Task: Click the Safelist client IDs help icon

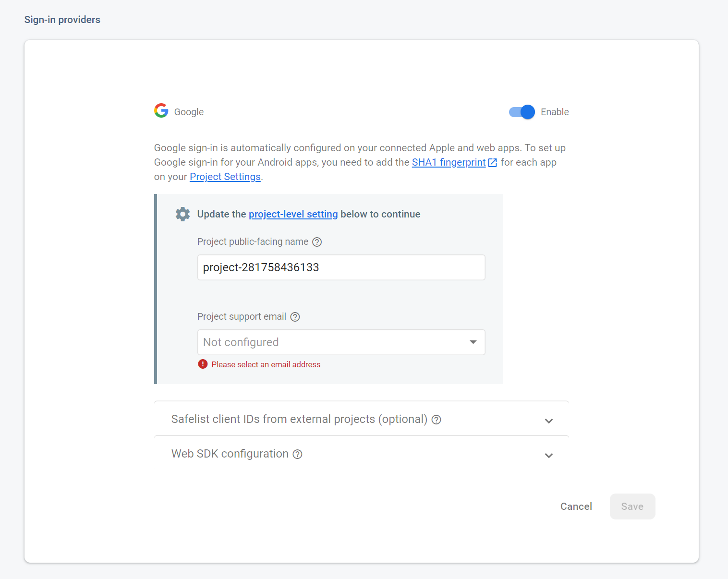Action: pyautogui.click(x=437, y=419)
